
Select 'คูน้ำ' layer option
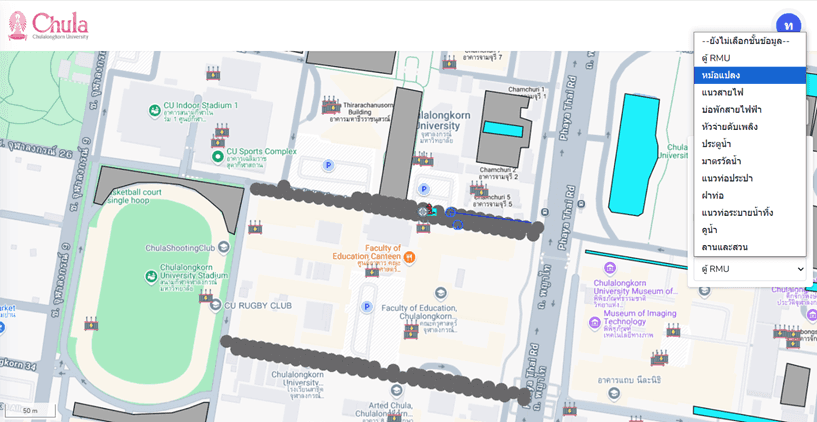point(750,230)
